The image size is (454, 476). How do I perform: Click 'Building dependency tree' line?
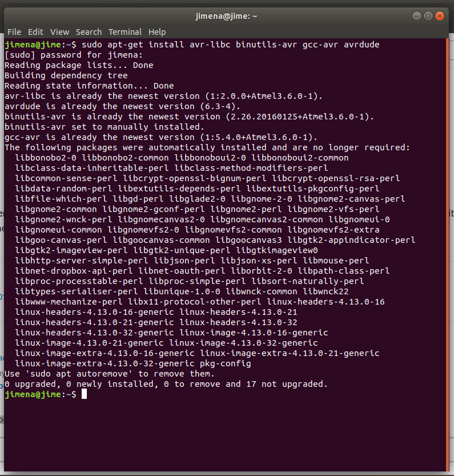(66, 75)
